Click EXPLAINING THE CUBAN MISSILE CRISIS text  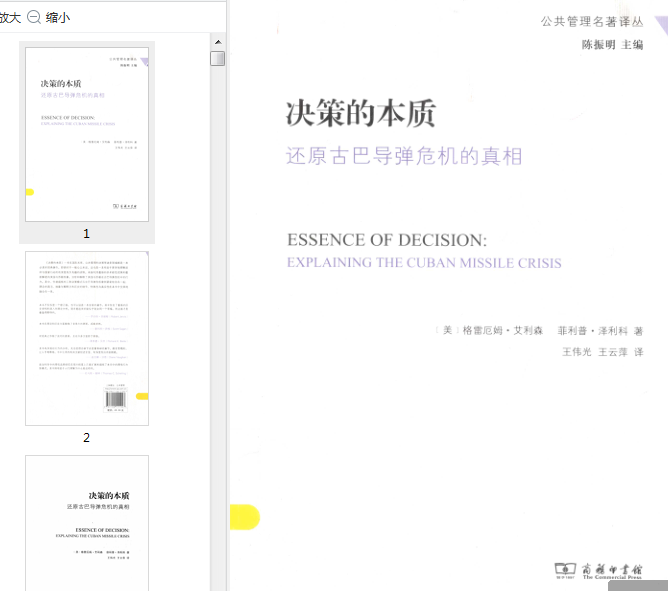(x=424, y=262)
